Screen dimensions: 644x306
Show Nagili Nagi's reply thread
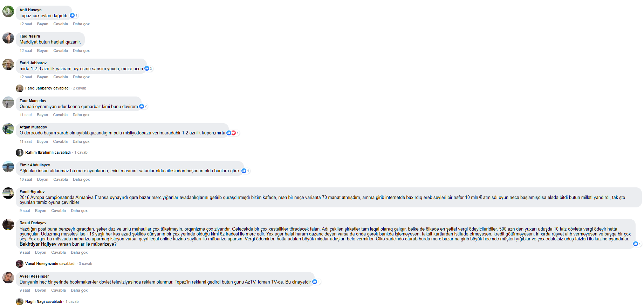point(47,301)
